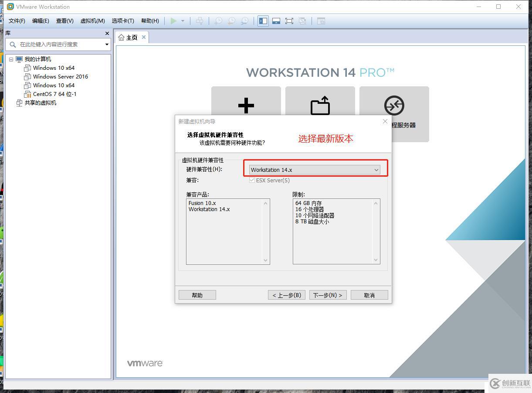
Task: Click compatible products list scroll up arrow
Action: pyautogui.click(x=265, y=203)
